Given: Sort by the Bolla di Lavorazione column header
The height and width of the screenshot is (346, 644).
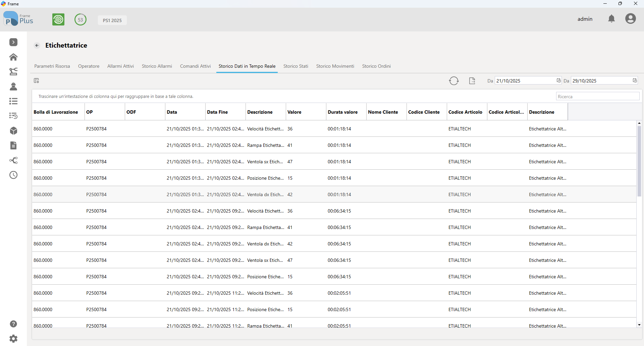Looking at the screenshot, I should [x=58, y=112].
